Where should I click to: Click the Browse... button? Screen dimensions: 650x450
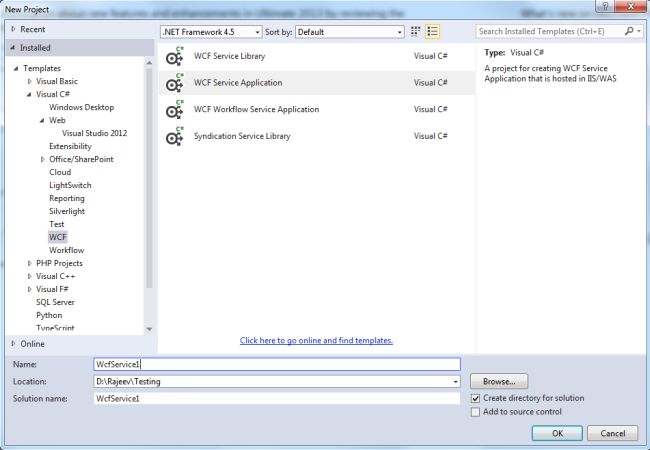(499, 381)
